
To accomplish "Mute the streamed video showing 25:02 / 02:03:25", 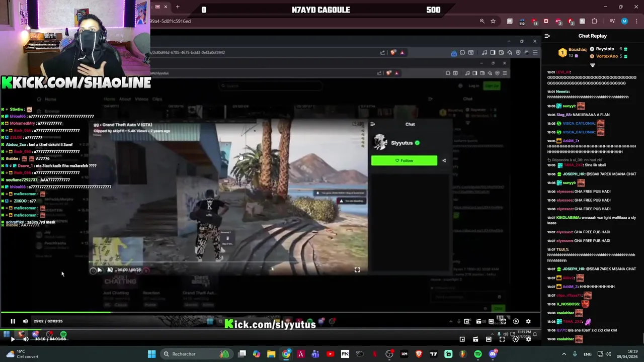I will pyautogui.click(x=25, y=321).
